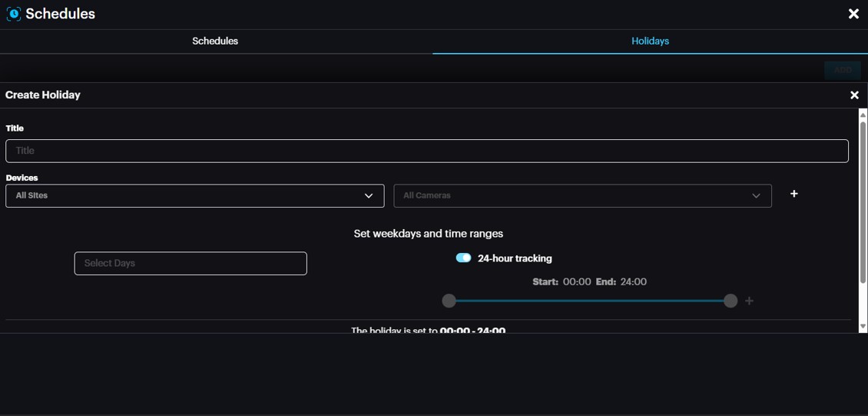Disable the 24-hour tracking toggle
868x416 pixels.
tap(463, 258)
